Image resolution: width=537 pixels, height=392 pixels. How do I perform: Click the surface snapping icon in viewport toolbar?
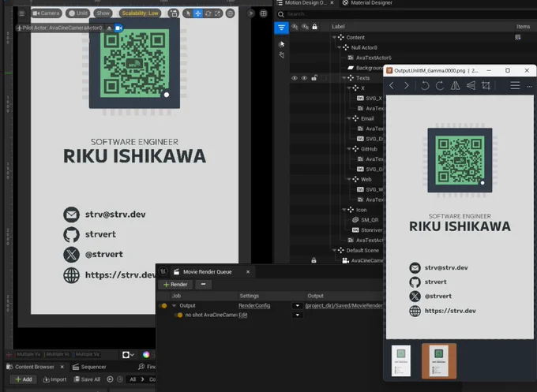pos(174,13)
